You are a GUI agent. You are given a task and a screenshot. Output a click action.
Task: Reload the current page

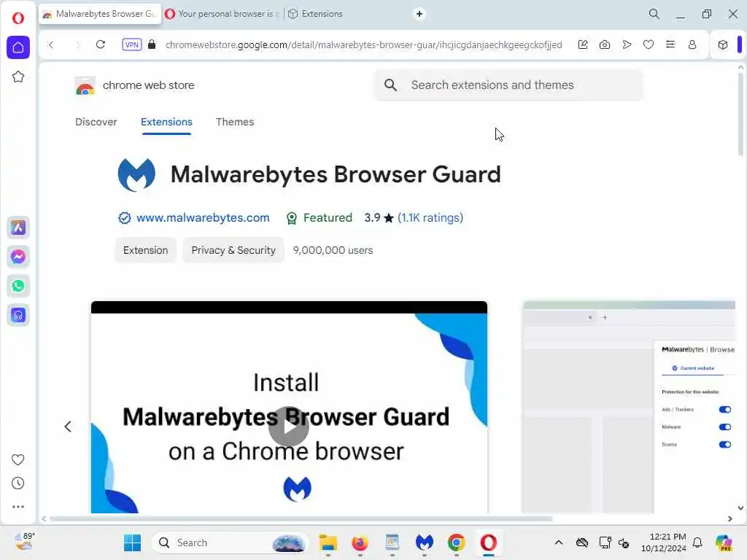(x=101, y=44)
